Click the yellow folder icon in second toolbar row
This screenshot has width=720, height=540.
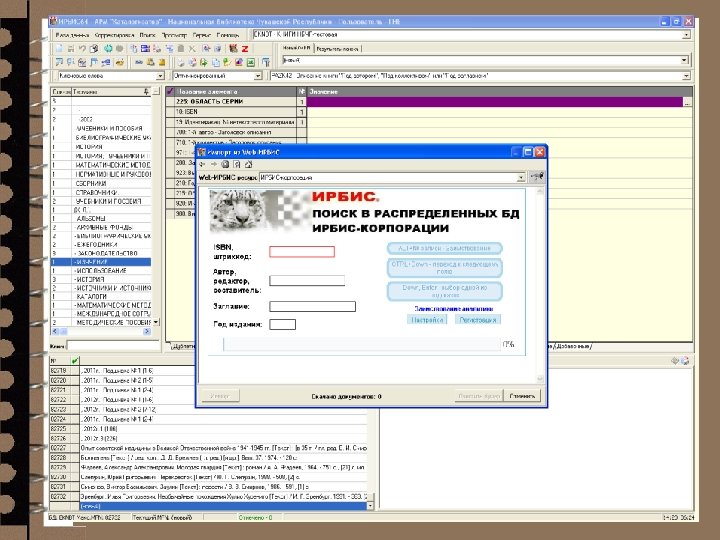tap(162, 62)
